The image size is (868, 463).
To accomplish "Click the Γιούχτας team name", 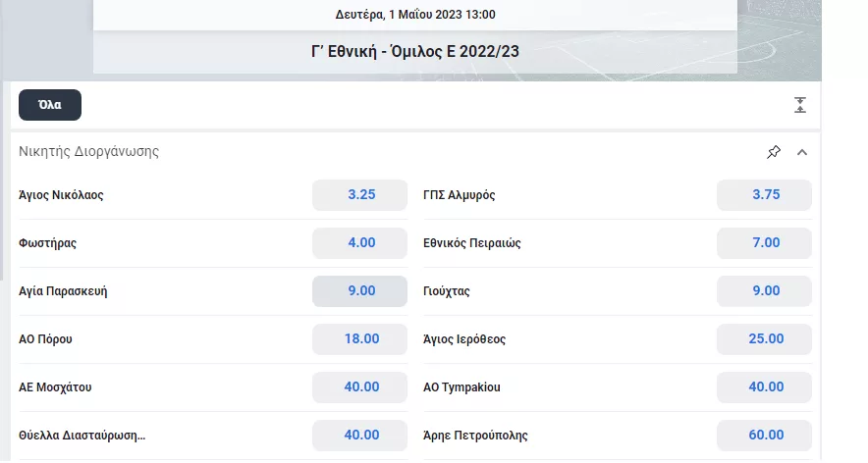I will [446, 291].
